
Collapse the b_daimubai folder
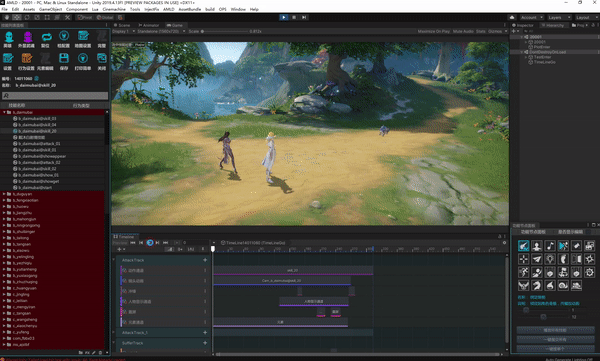[4, 112]
